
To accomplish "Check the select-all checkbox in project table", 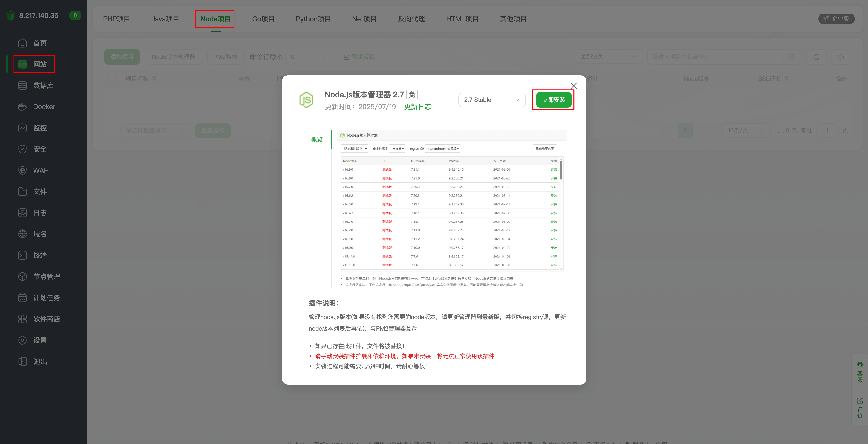I will 112,79.
